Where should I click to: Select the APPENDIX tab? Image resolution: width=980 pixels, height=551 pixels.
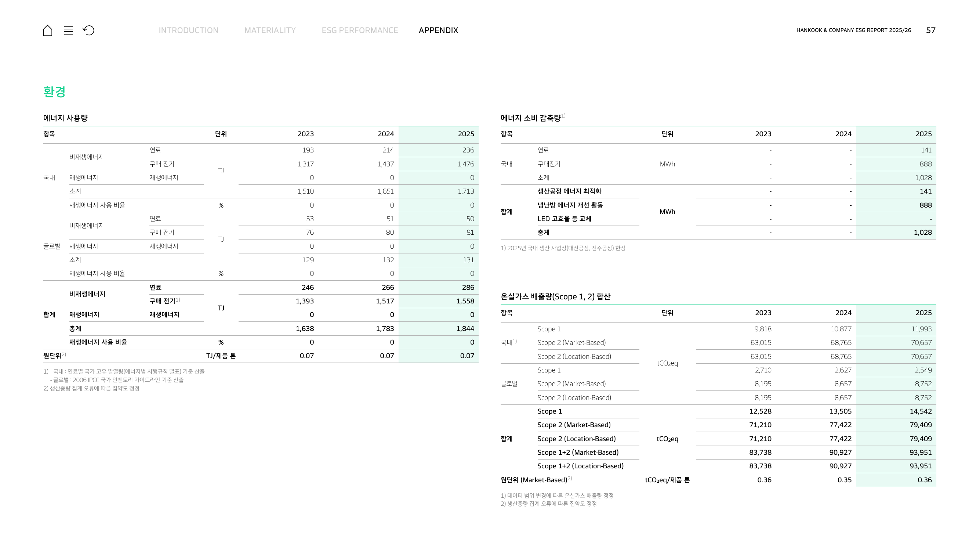(x=438, y=30)
